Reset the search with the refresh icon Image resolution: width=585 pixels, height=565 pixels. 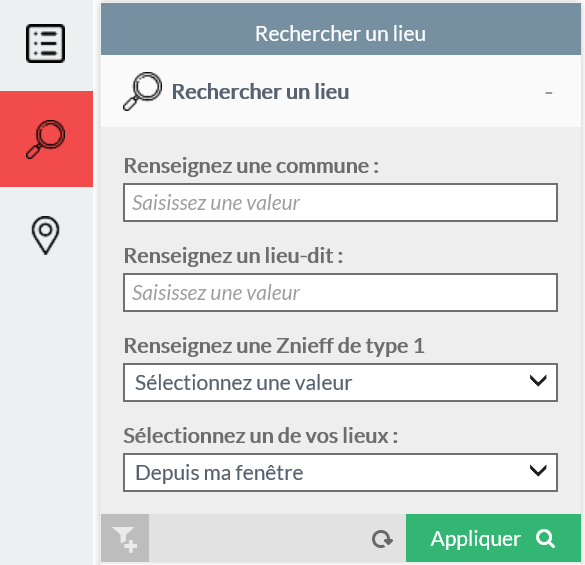click(x=382, y=539)
